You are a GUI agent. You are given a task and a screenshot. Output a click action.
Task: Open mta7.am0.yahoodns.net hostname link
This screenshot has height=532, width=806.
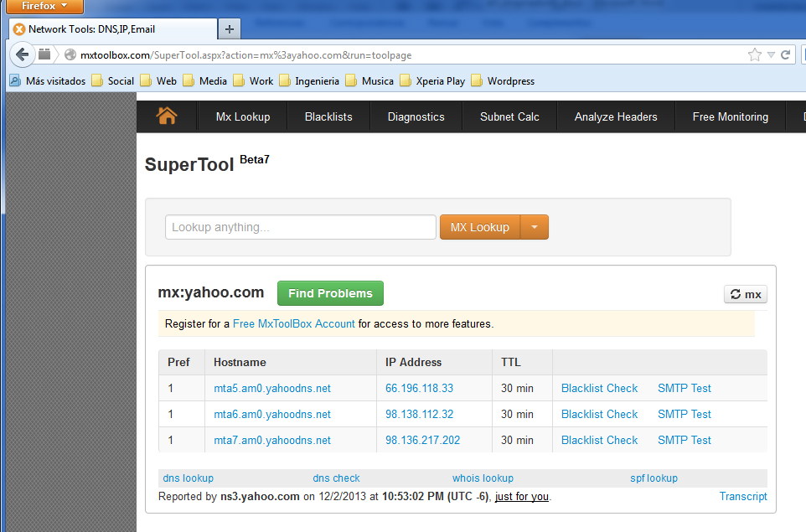272,440
